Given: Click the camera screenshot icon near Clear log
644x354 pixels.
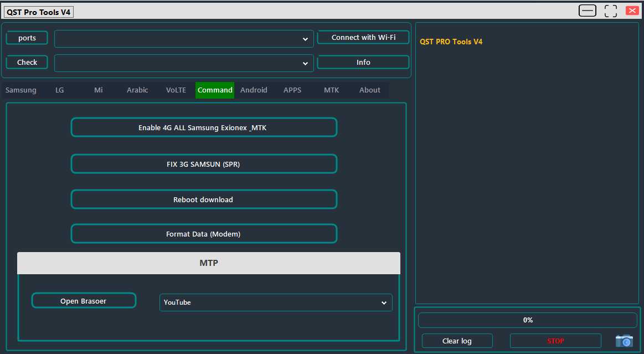Looking at the screenshot, I should pyautogui.click(x=624, y=341).
